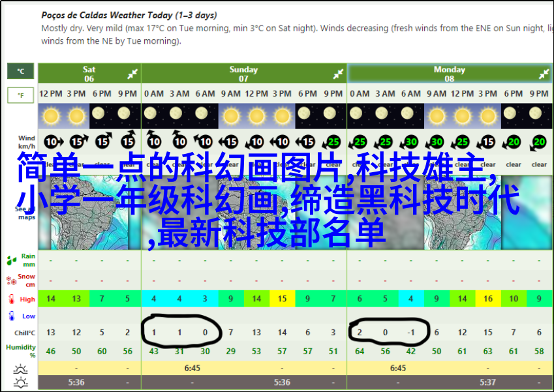Click the Sunday 9 AM sun icon

coord(231,116)
